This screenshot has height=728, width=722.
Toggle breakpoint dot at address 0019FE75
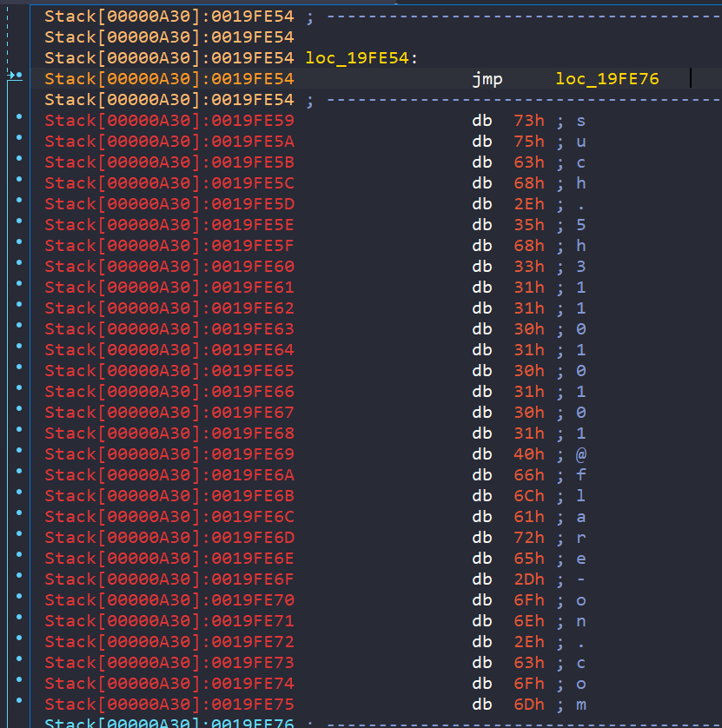(19, 700)
